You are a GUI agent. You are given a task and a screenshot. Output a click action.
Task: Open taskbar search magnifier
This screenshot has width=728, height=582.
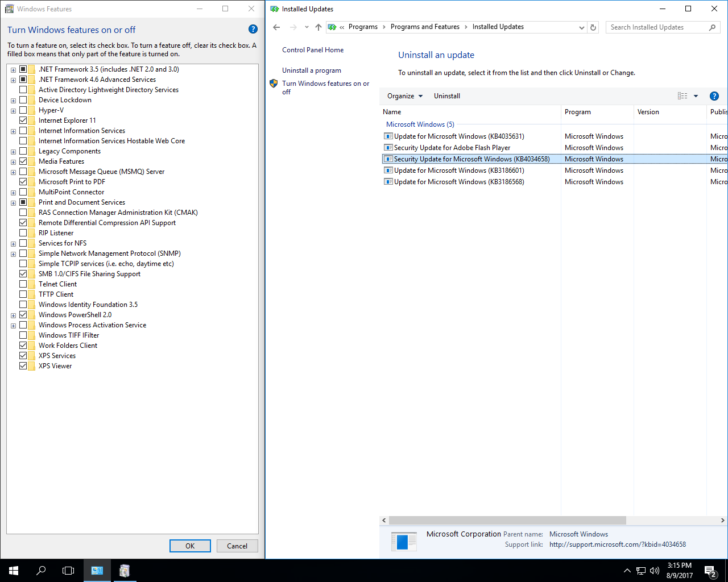(41, 571)
